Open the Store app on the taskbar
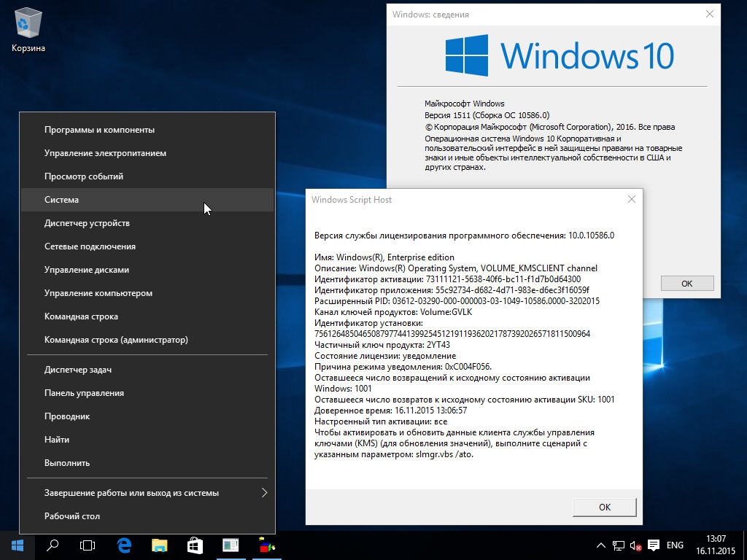Image resolution: width=747 pixels, height=560 pixels. tap(195, 545)
